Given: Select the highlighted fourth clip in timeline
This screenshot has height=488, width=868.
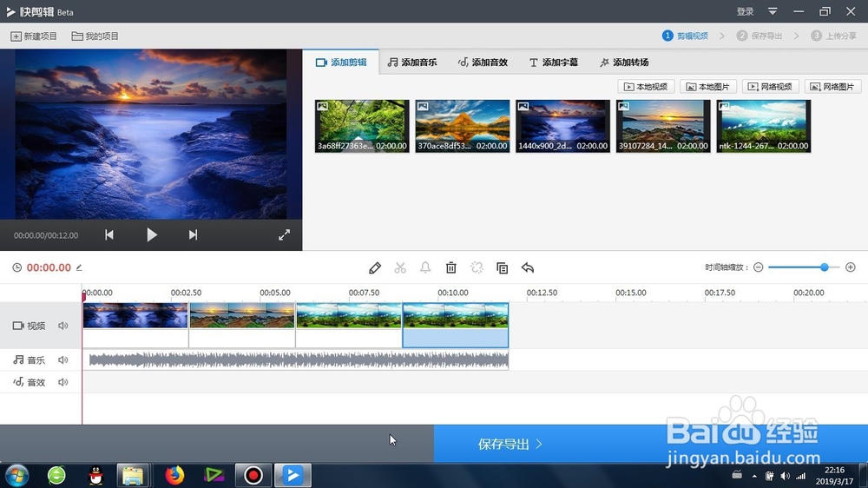Looking at the screenshot, I should pos(456,325).
